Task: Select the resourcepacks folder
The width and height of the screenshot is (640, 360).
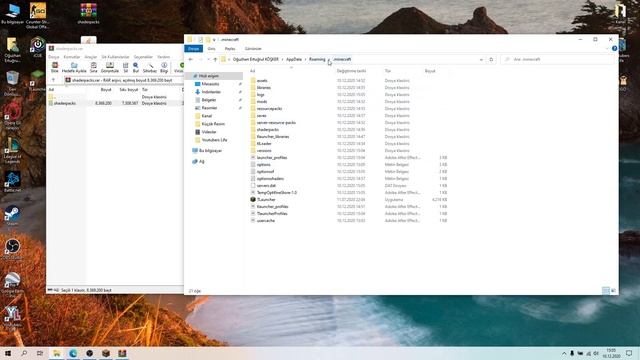Action: coord(269,109)
